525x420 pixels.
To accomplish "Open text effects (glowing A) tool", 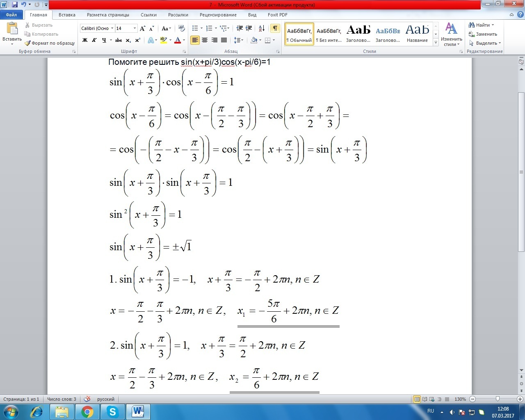I will point(151,40).
